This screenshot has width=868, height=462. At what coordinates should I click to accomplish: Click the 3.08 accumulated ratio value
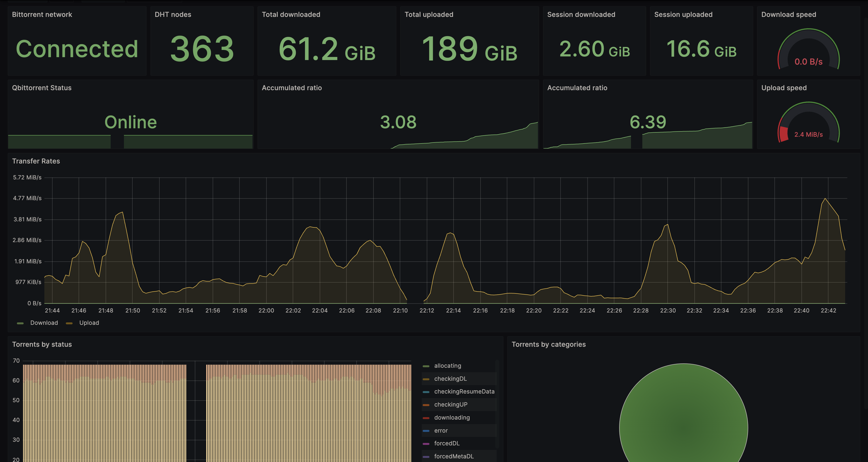(398, 122)
